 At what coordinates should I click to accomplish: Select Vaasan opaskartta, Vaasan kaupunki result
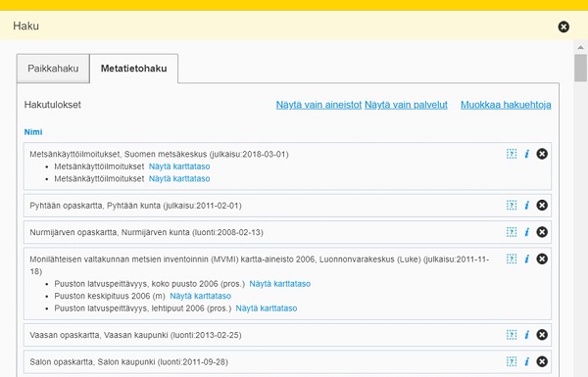[x=135, y=335]
